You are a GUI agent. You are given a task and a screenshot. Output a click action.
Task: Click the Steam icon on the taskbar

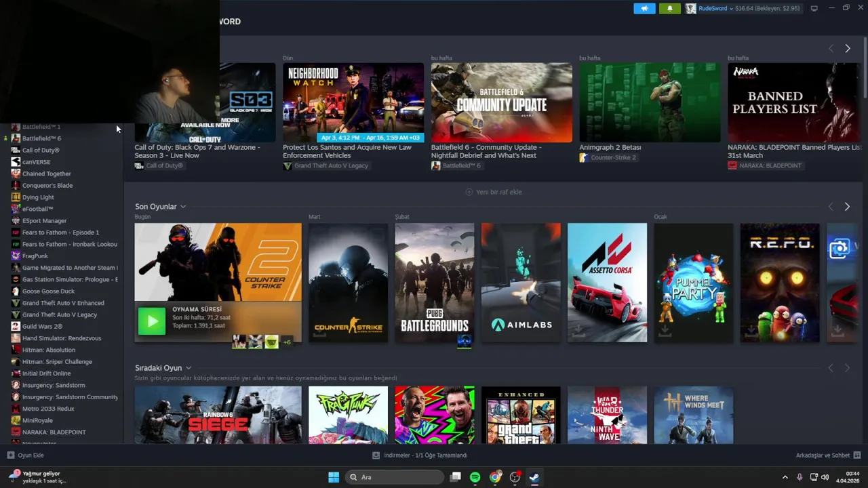(x=534, y=477)
